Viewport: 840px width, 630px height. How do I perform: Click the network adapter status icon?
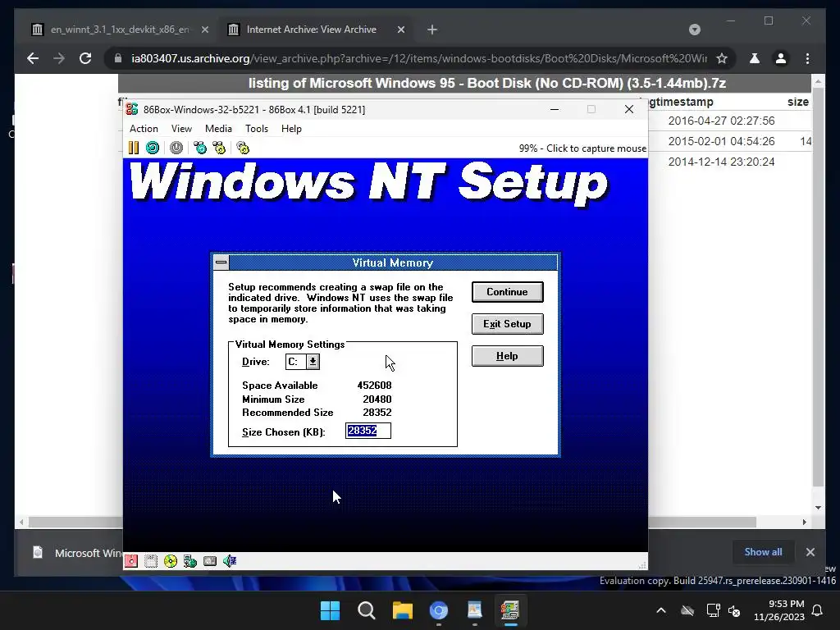190,561
